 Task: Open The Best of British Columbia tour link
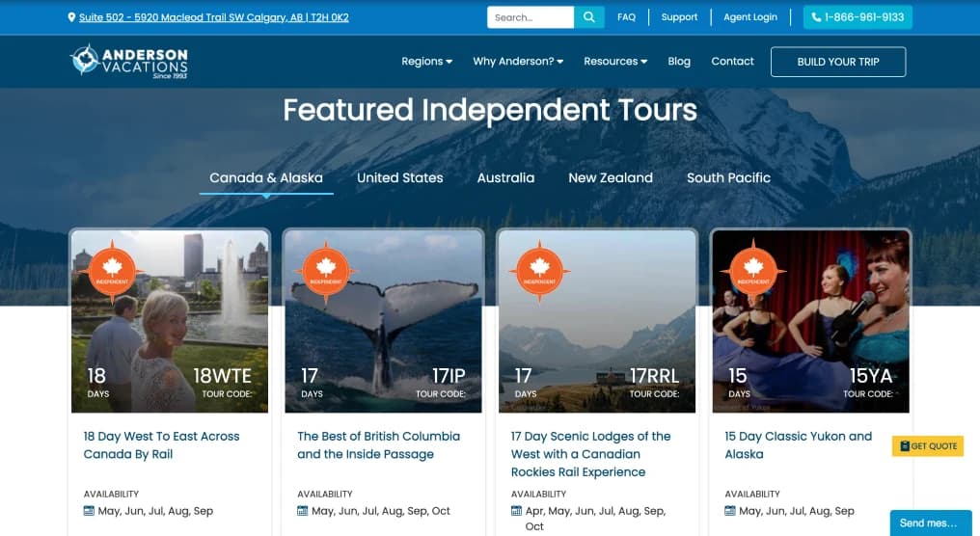coord(379,444)
